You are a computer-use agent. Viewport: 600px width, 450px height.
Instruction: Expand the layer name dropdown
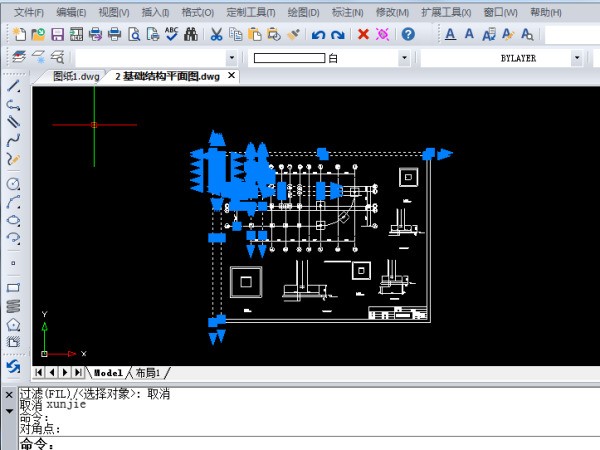(231, 58)
